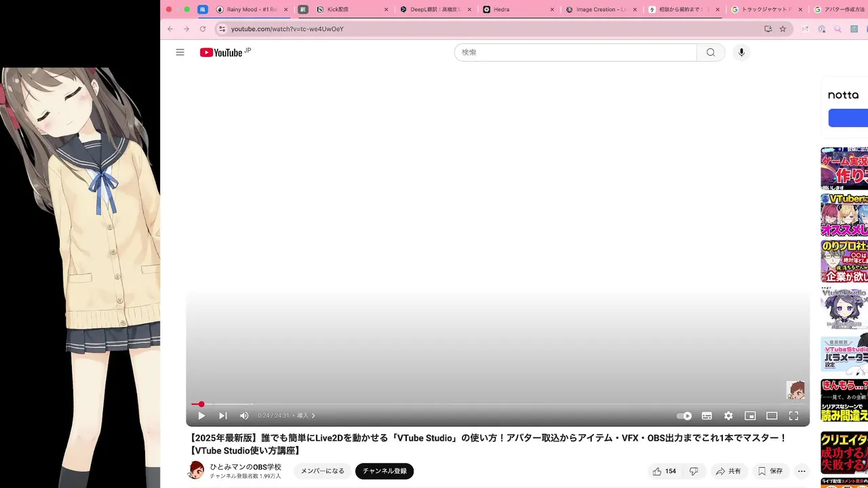This screenshot has height=488, width=868.
Task: Start voice search with microphone icon
Action: [741, 52]
